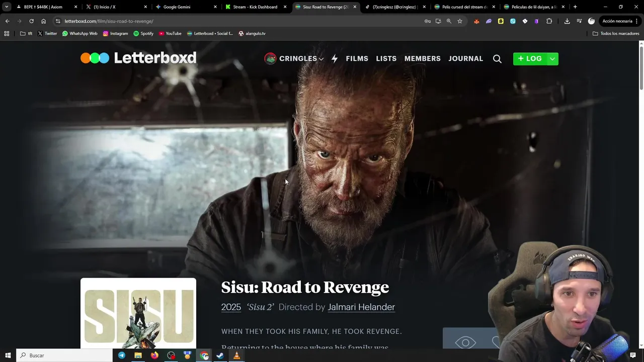Open the Twitter bookmark
This screenshot has width=644, height=362.
point(47,34)
